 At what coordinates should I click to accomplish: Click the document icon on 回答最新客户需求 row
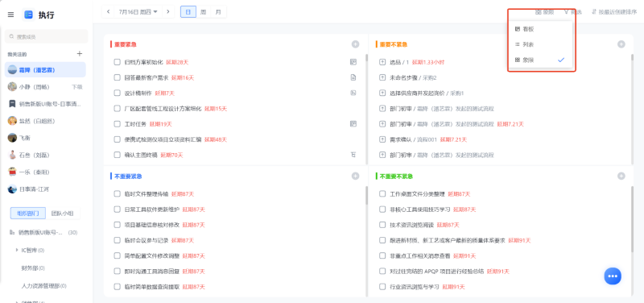353,77
